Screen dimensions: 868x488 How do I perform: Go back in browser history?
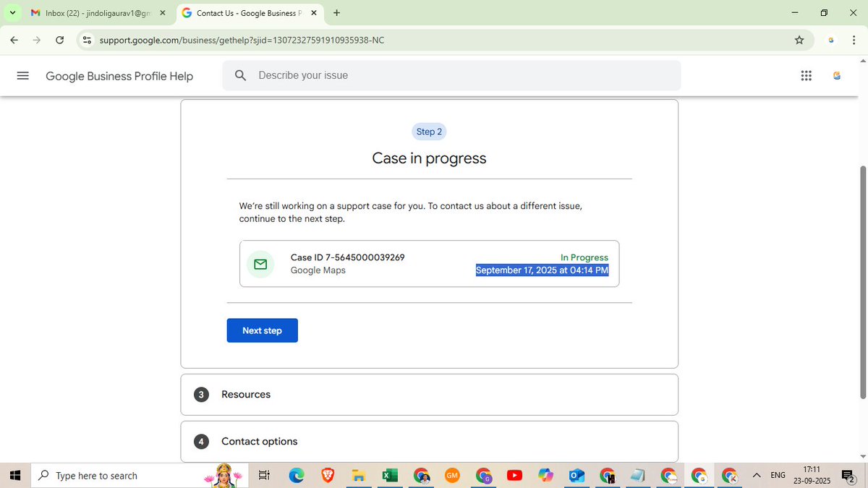click(x=14, y=40)
